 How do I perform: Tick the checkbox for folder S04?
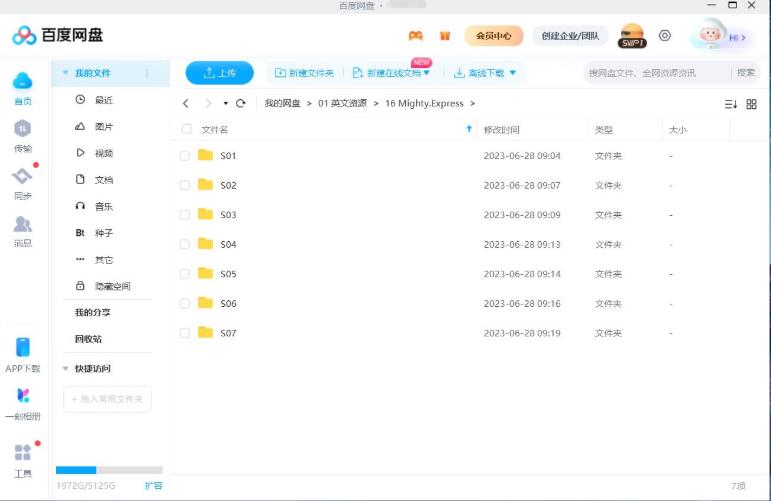pyautogui.click(x=184, y=244)
